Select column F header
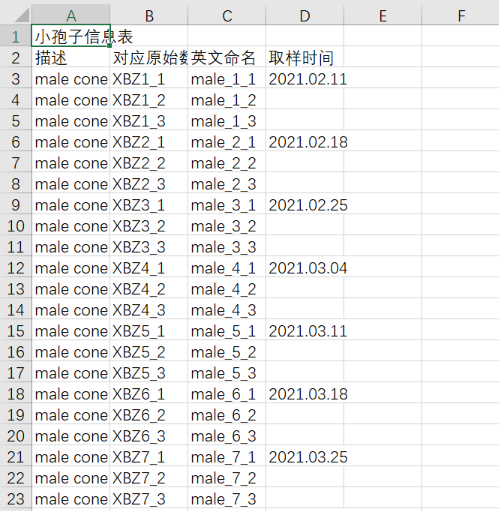The width and height of the screenshot is (499, 511). [x=460, y=15]
